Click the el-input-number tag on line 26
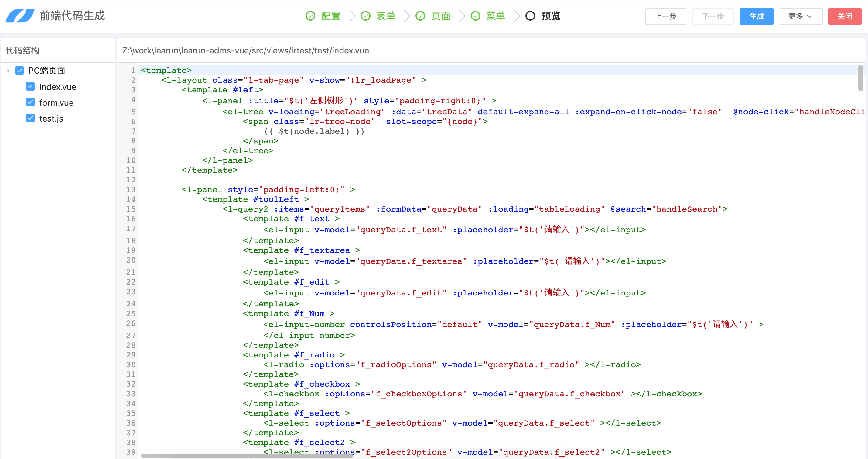Screen dimensions: 868x459 pyautogui.click(x=304, y=324)
